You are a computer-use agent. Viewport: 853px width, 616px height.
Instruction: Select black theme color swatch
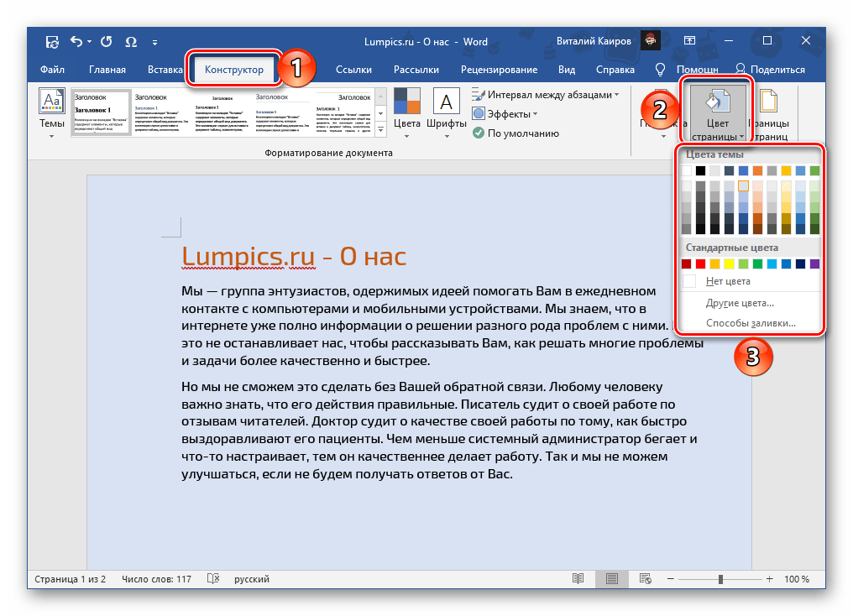tap(701, 170)
